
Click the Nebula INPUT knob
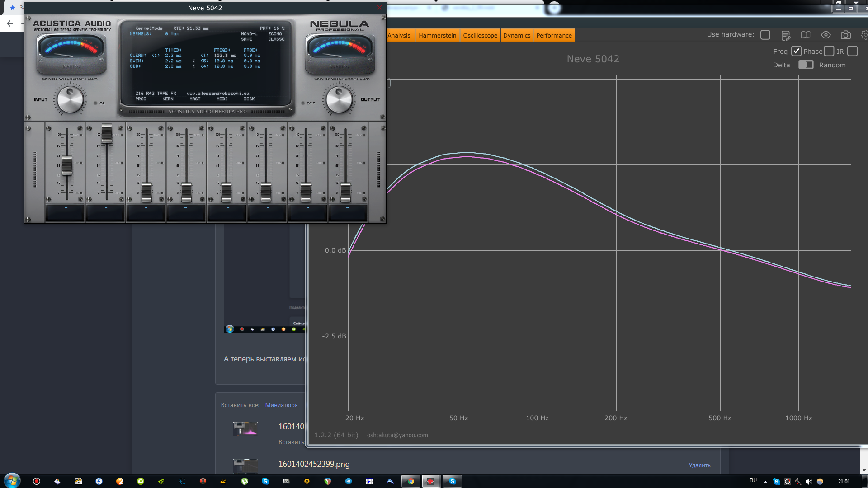click(70, 99)
